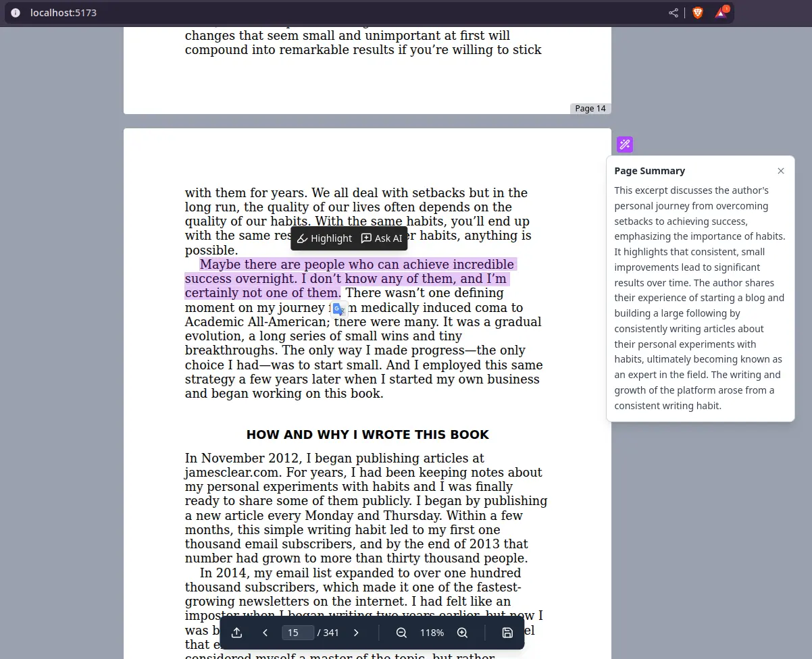Ask AI about the selected passage
This screenshot has width=812, height=659.
tap(382, 238)
